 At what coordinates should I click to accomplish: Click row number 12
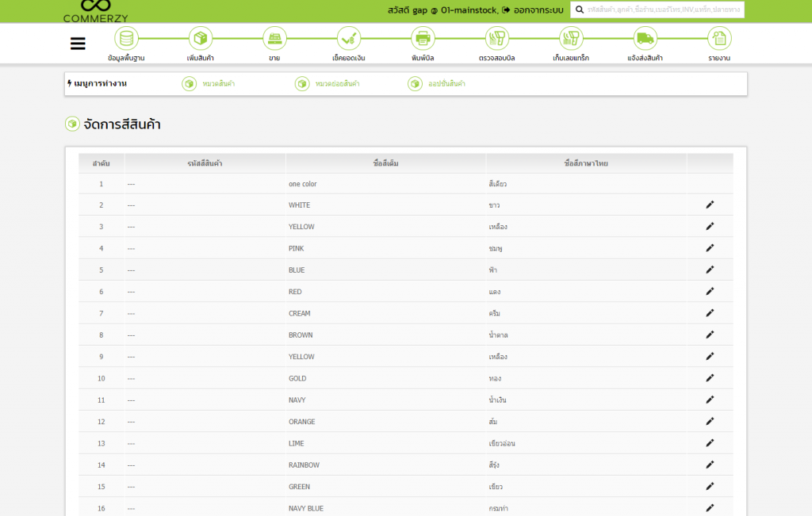pyautogui.click(x=101, y=422)
